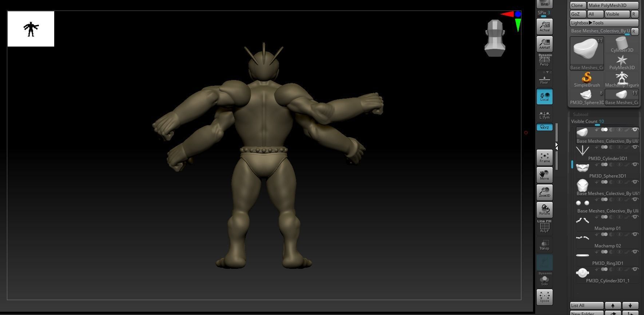This screenshot has height=315, width=644.
Task: Select the Zoom3D navigation icon
Action: click(x=544, y=192)
